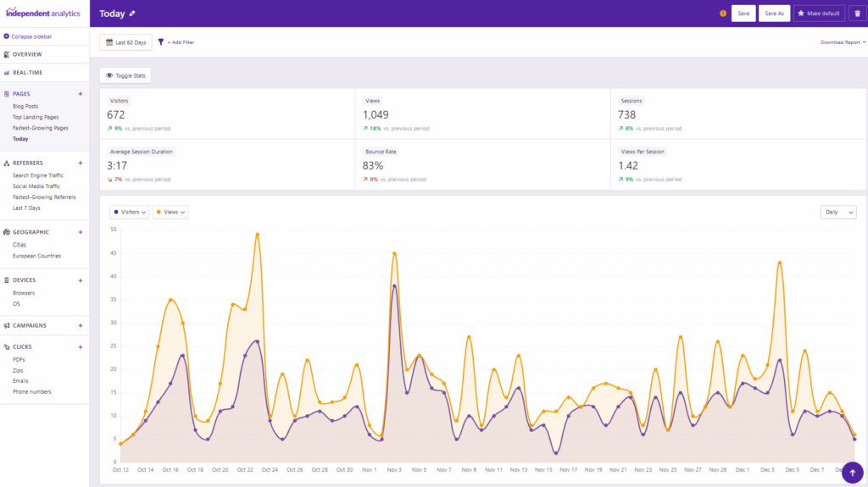Click the plus icon next to Clicks
Screen dimensions: 868x487
[x=81, y=347]
